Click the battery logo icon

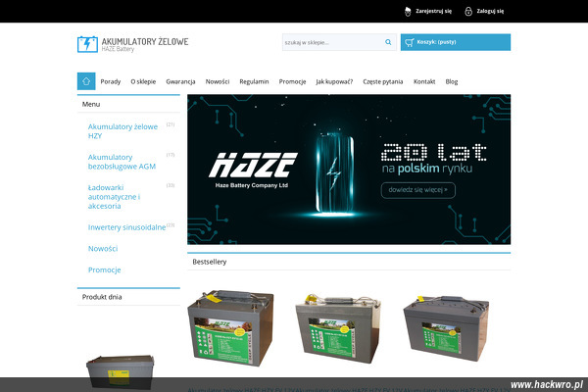click(x=87, y=44)
